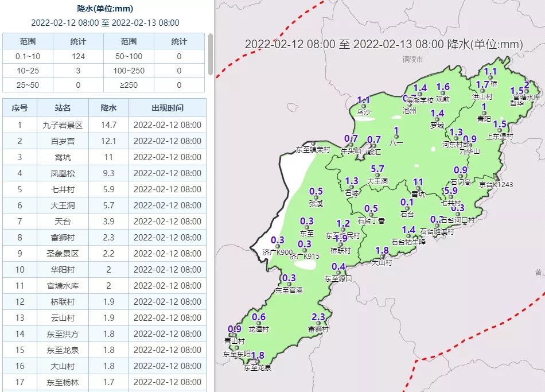
Task: Click the 站名 column header
Action: 63,108
